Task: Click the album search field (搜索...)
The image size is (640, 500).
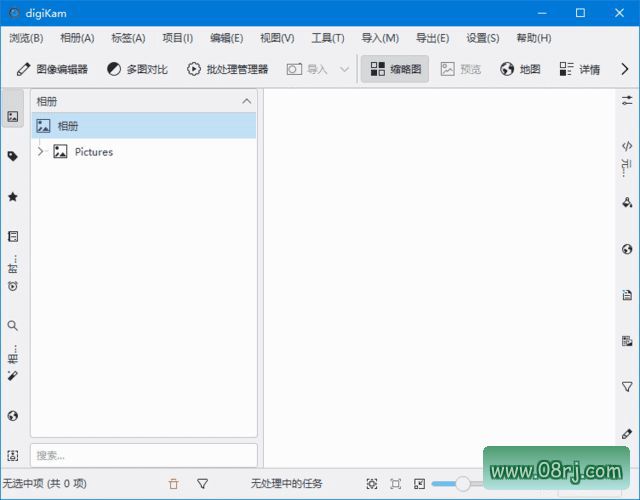Action: click(x=144, y=455)
